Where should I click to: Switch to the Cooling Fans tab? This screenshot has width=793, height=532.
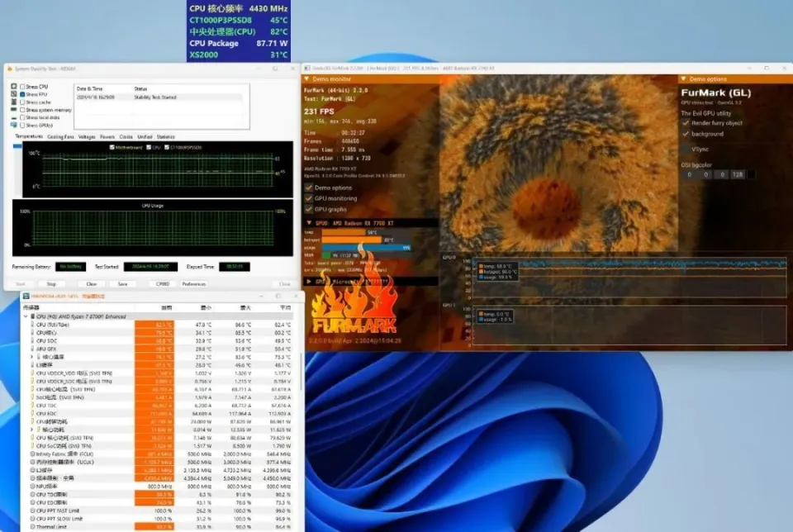60,136
